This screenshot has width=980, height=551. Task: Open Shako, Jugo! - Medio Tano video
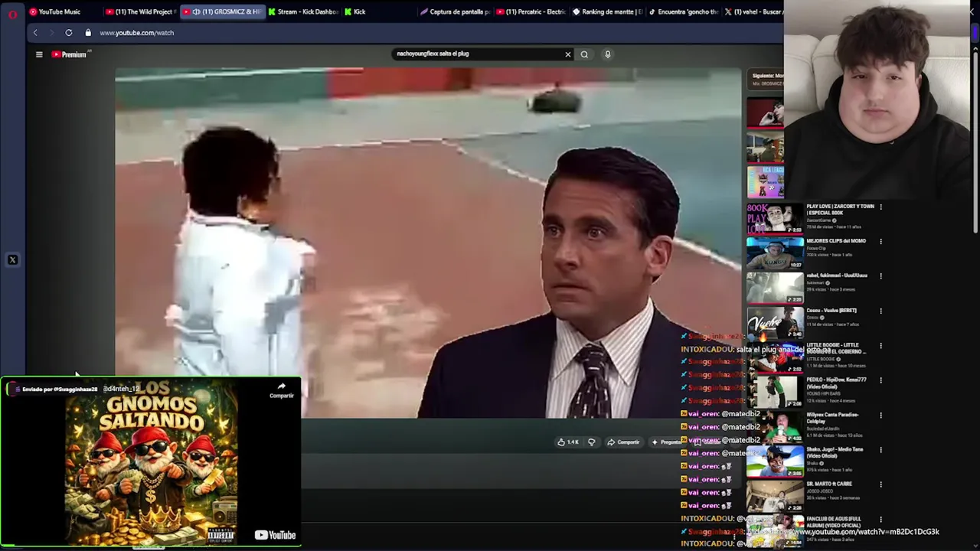pos(835,452)
